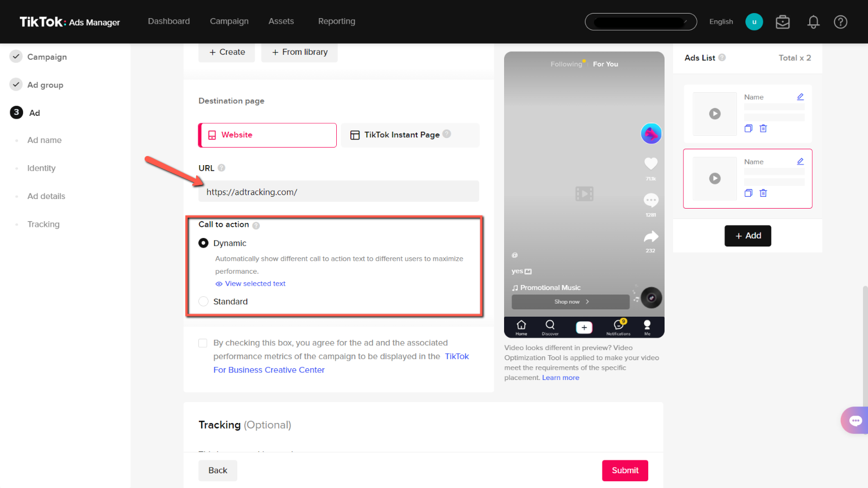Delete the second ad with trash icon

763,193
